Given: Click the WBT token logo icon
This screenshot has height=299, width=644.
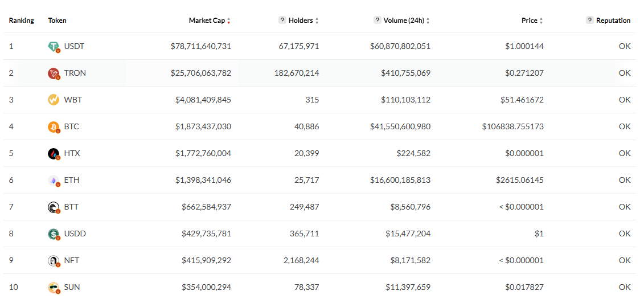Looking at the screenshot, I should point(54,100).
